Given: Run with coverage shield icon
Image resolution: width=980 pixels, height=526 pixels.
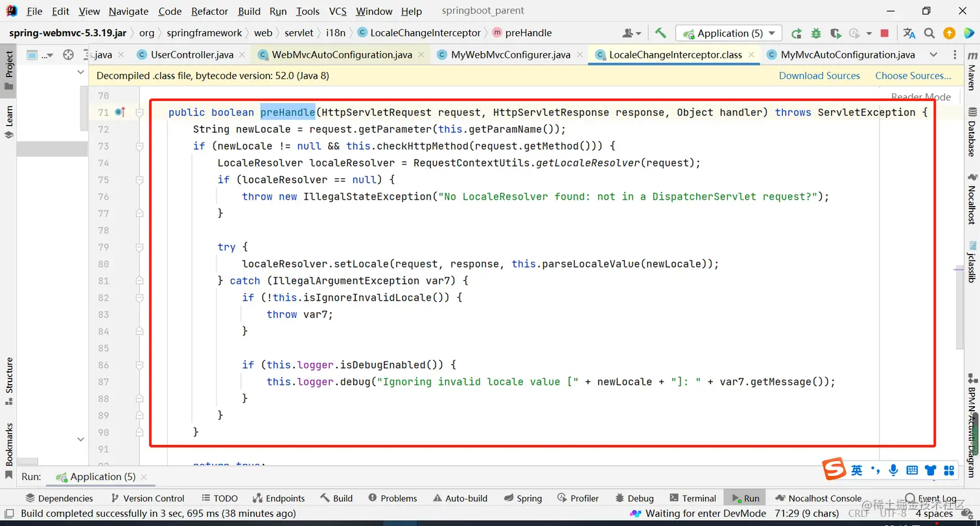Looking at the screenshot, I should click(x=835, y=33).
